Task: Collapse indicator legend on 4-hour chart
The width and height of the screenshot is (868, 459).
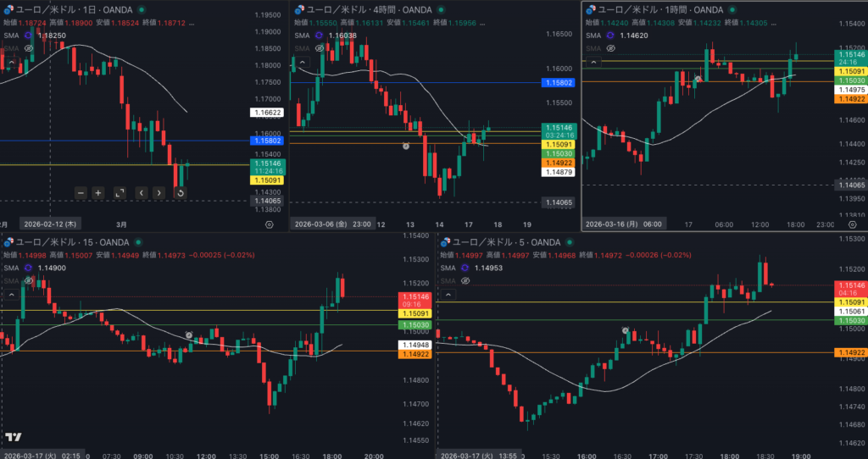Action: click(302, 62)
